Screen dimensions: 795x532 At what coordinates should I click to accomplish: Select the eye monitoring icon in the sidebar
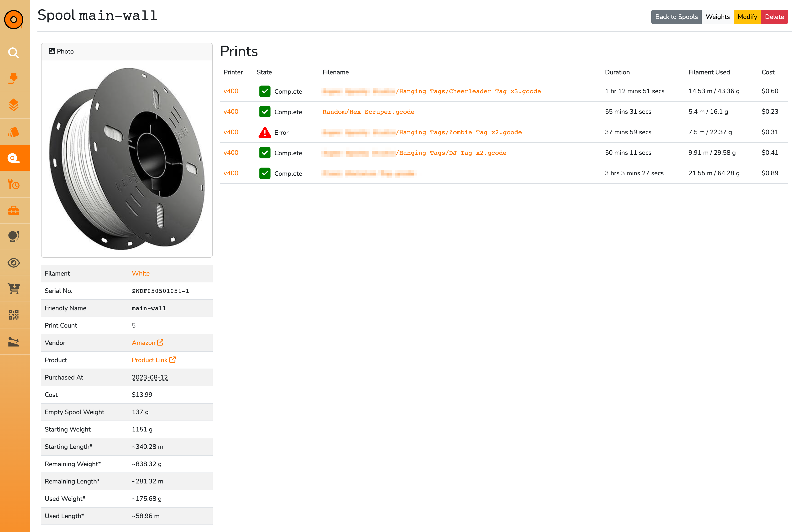(14, 263)
